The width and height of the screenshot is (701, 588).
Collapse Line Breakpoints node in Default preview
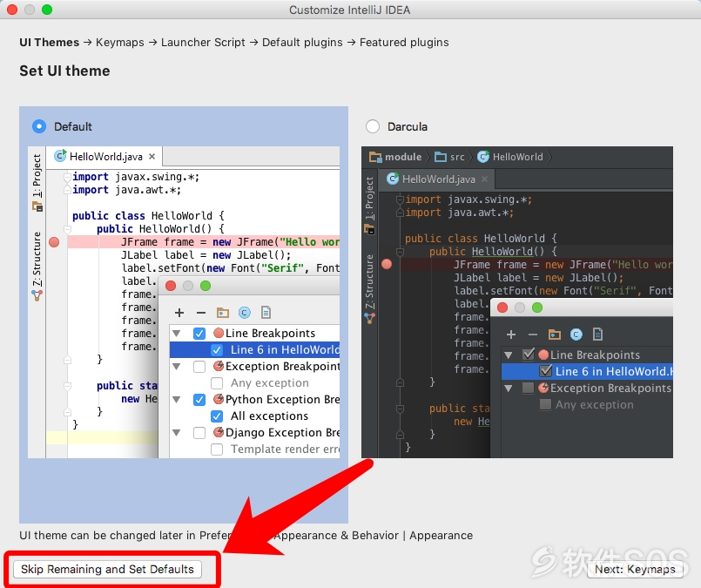pyautogui.click(x=177, y=334)
